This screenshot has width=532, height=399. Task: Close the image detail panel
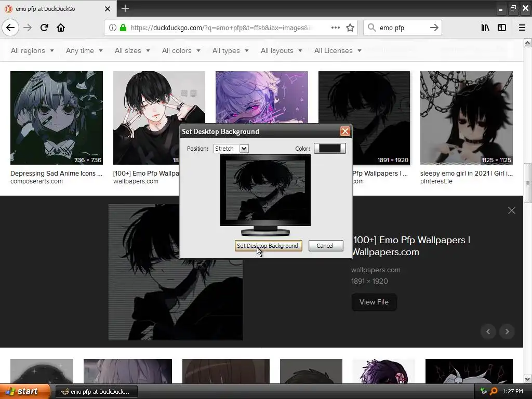[511, 211]
